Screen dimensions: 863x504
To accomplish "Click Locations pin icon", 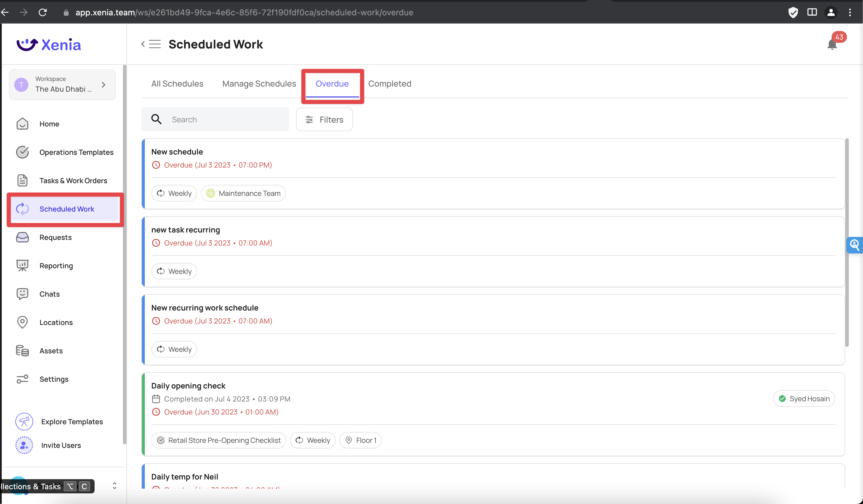I will coord(22,323).
